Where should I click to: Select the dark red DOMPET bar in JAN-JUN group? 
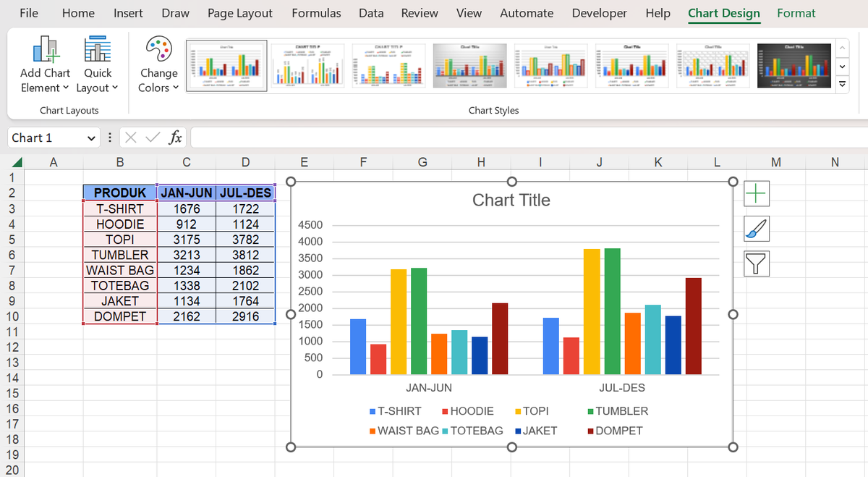(x=500, y=339)
